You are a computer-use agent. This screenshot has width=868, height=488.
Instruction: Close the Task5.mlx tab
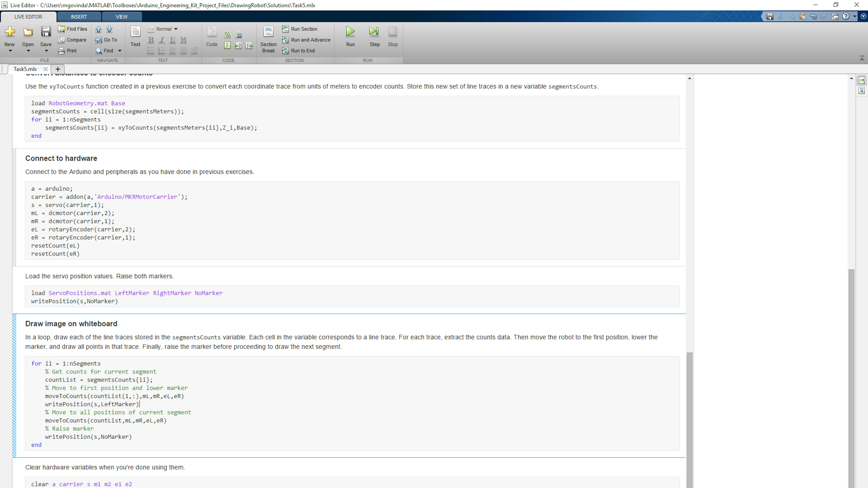45,69
